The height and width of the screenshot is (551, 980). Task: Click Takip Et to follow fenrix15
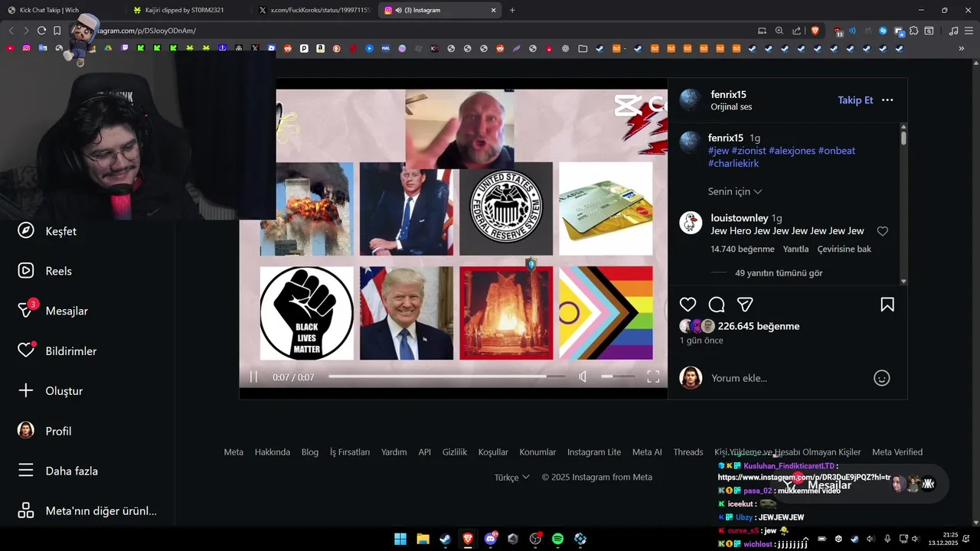pyautogui.click(x=855, y=100)
